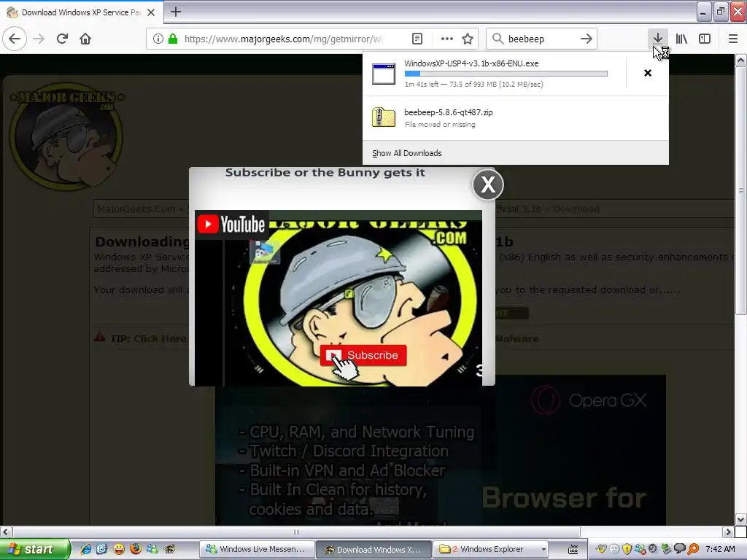Launch Internet Explorer from Quick Launch

tap(86, 549)
